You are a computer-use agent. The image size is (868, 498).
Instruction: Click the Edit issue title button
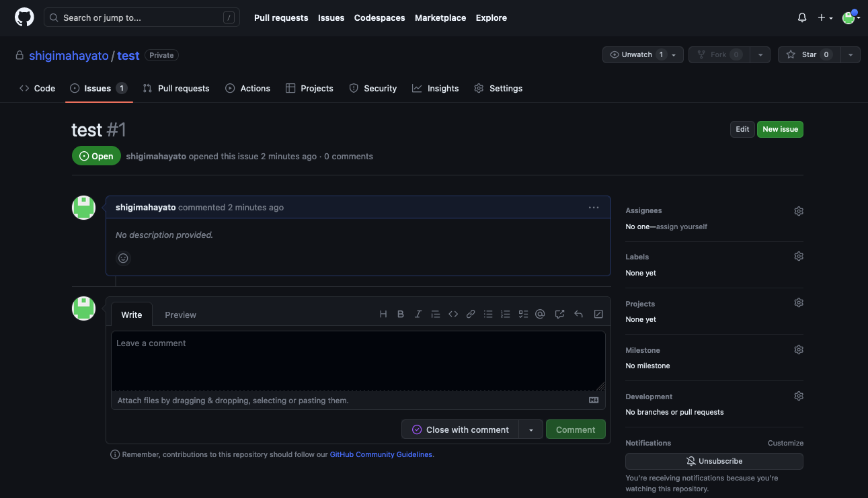pyautogui.click(x=742, y=129)
